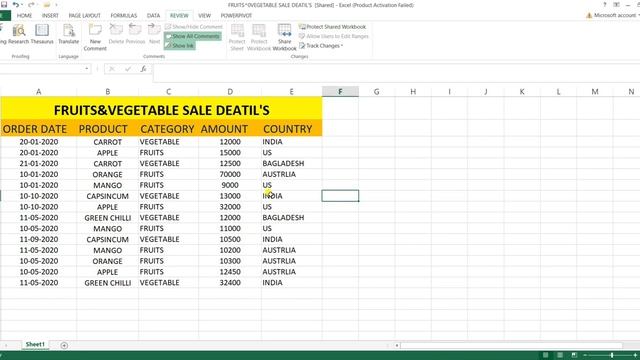The width and height of the screenshot is (640, 360).
Task: Open the FORMULAS ribbon tab
Action: pyautogui.click(x=124, y=16)
